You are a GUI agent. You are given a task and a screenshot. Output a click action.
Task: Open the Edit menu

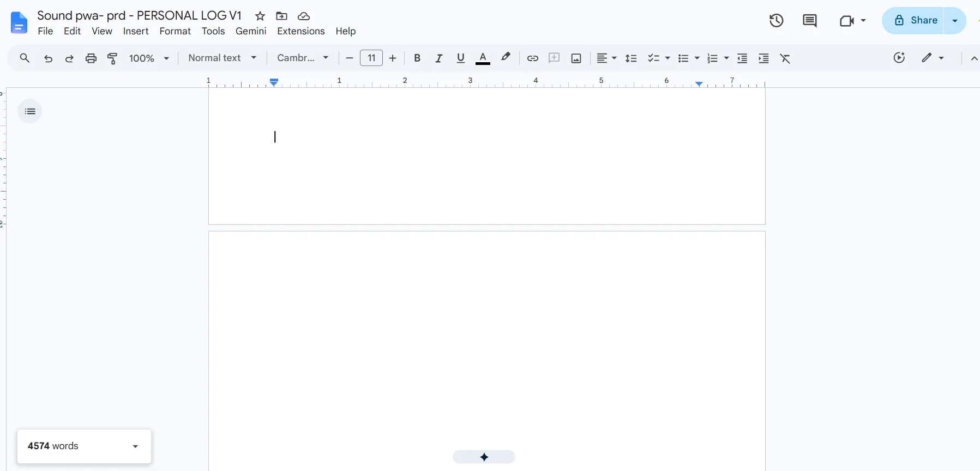[x=72, y=31]
